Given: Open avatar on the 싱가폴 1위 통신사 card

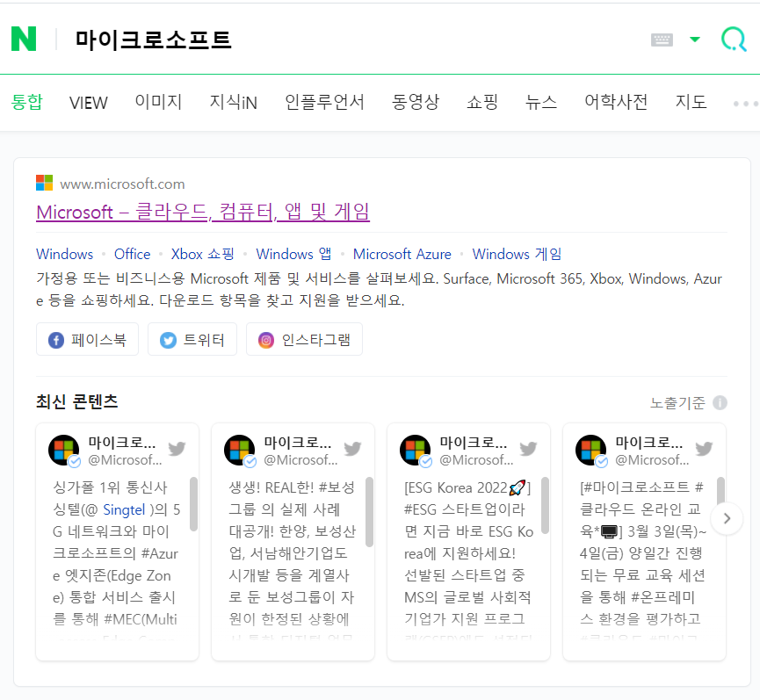Looking at the screenshot, I should (x=64, y=450).
